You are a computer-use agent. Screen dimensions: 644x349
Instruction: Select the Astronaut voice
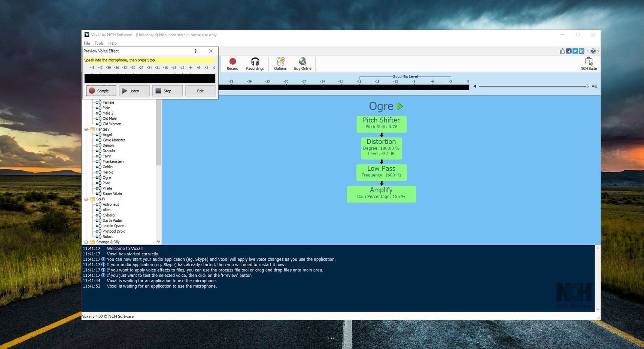click(111, 204)
